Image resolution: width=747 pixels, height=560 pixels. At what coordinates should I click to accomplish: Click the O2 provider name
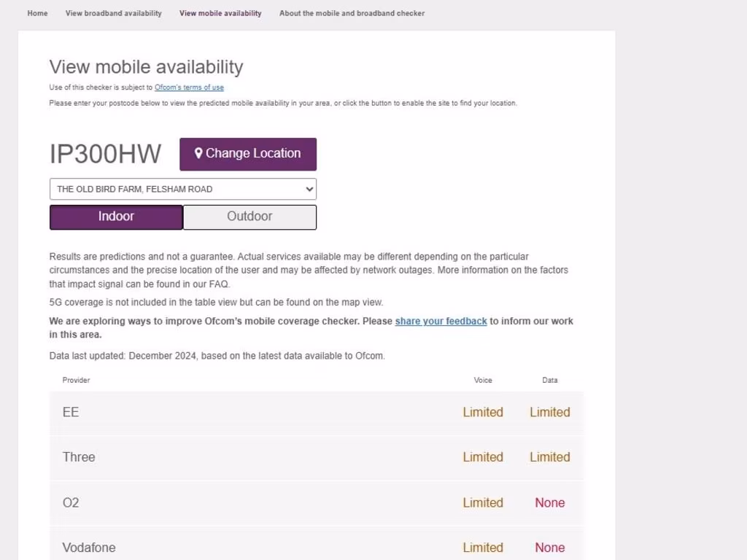[x=71, y=502]
